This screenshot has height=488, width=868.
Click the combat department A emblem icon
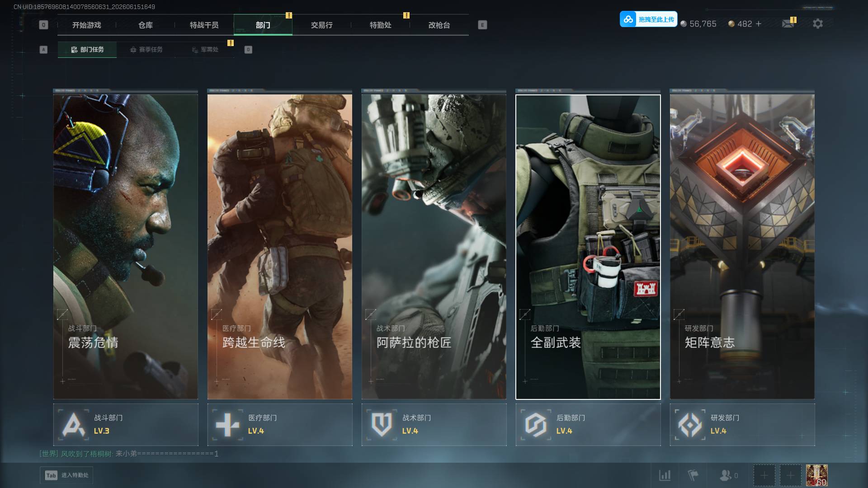point(74,425)
